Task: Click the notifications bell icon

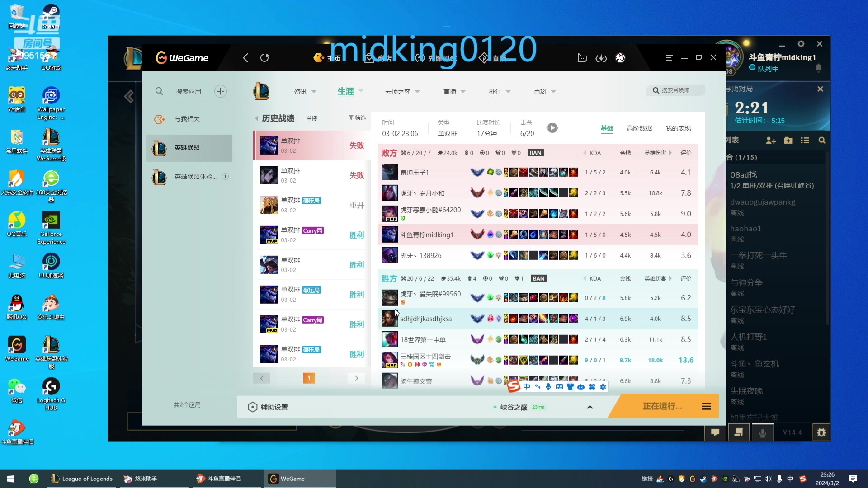Action: (821, 68)
